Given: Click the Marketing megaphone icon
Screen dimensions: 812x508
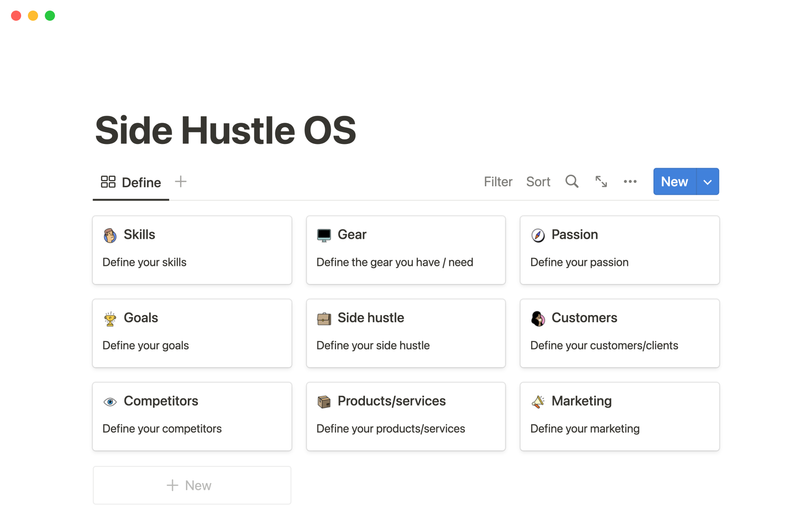Looking at the screenshot, I should point(538,402).
